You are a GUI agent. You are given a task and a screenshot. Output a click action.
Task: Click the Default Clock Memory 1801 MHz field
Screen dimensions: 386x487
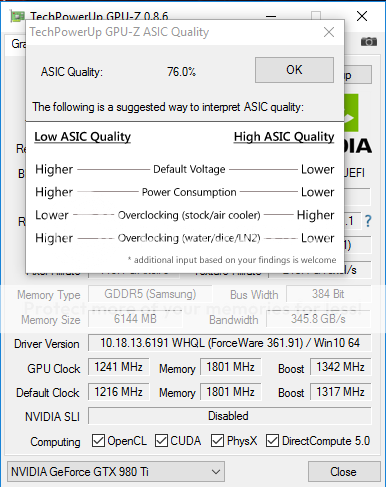(231, 392)
